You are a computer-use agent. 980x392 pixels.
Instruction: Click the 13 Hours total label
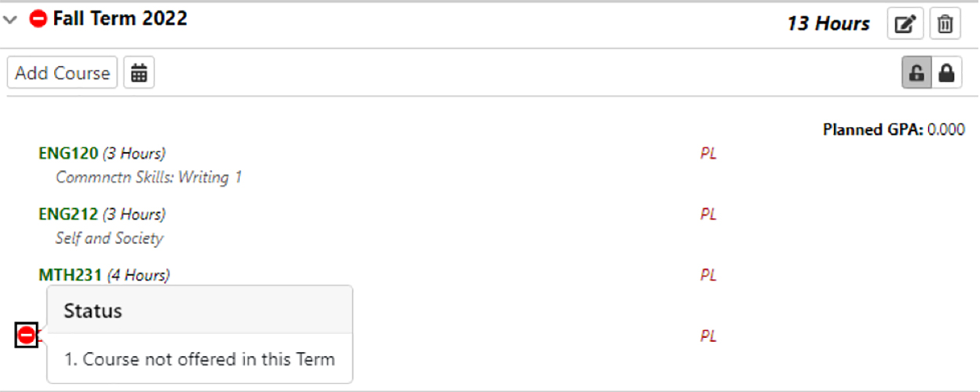point(828,24)
